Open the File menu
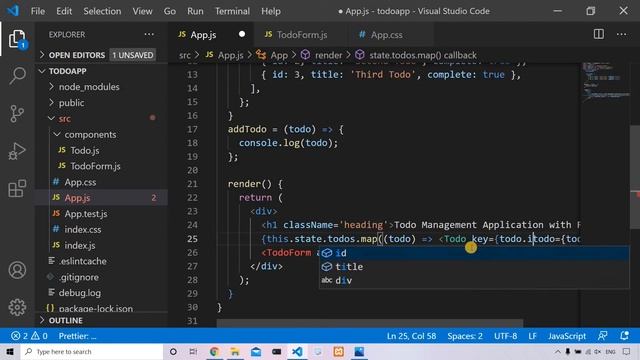The height and width of the screenshot is (360, 640). click(38, 11)
